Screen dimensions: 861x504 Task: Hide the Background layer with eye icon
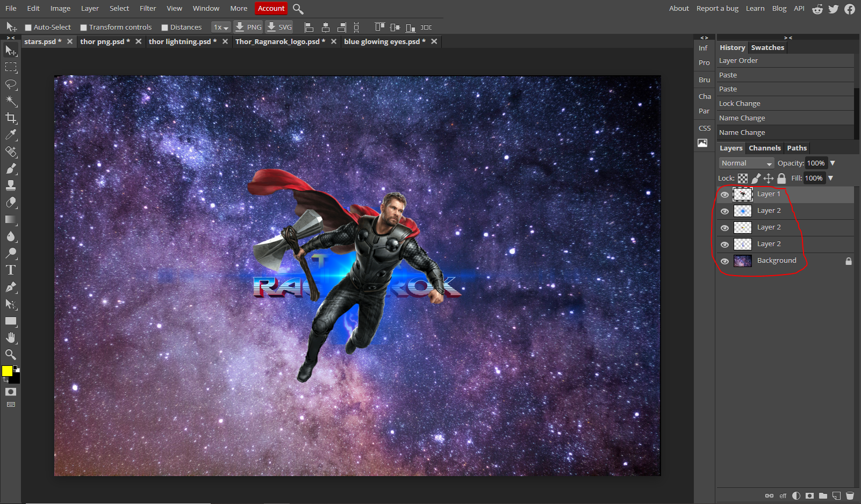725,261
